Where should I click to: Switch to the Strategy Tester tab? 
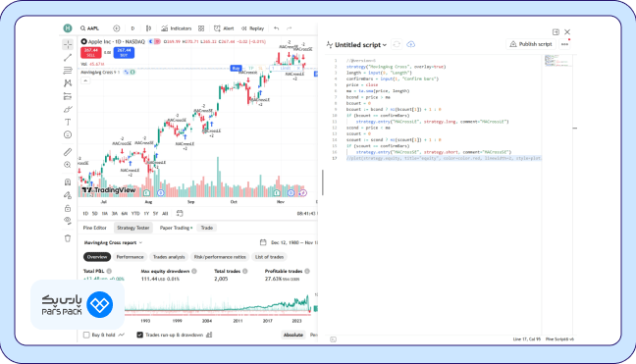coord(133,228)
